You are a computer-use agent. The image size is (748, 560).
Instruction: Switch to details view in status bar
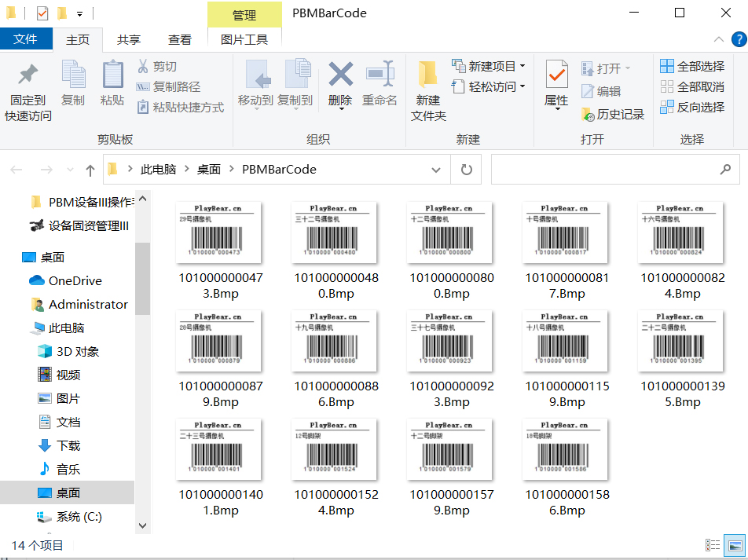click(x=713, y=545)
